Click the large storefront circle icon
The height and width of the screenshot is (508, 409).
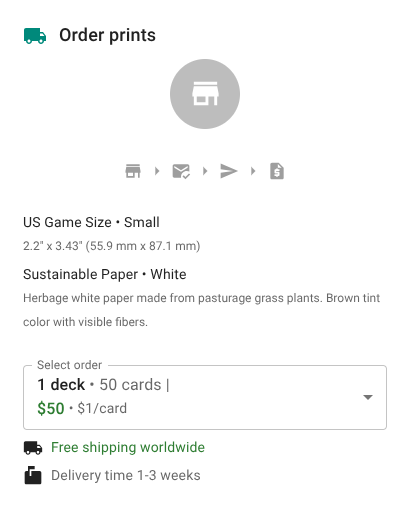[205, 94]
